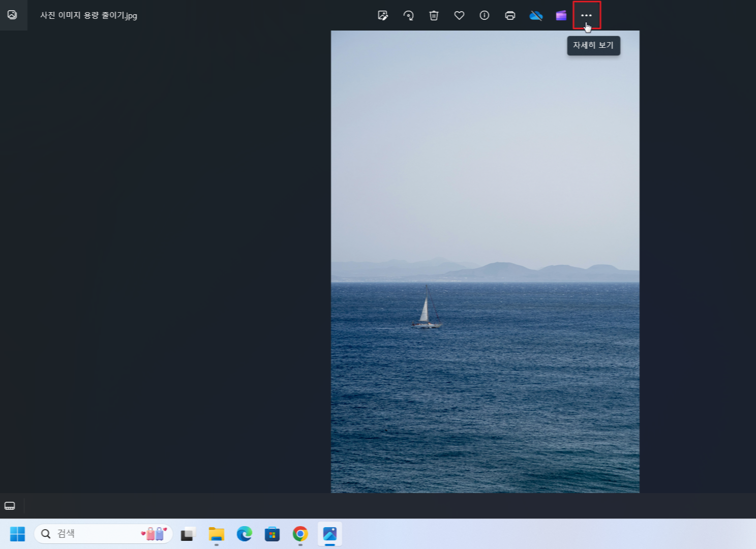Open the Photos gallery icon at top-left
The height and width of the screenshot is (549, 756).
coord(12,15)
